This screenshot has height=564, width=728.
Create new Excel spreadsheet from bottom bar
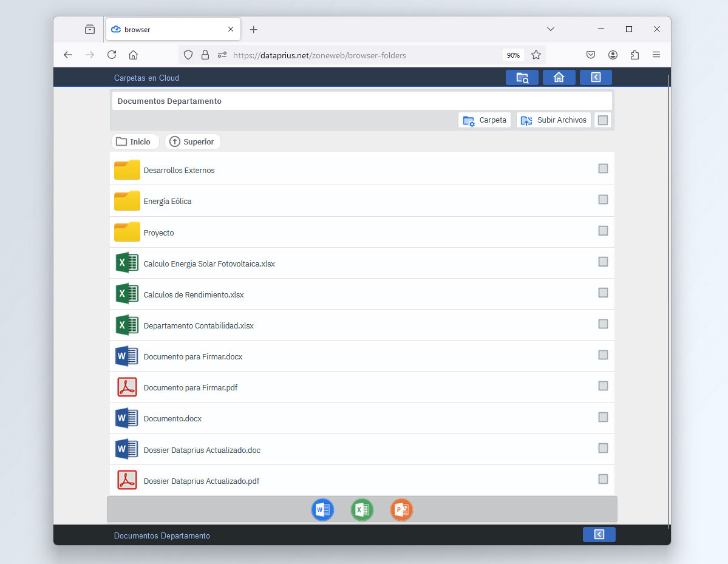click(x=362, y=510)
